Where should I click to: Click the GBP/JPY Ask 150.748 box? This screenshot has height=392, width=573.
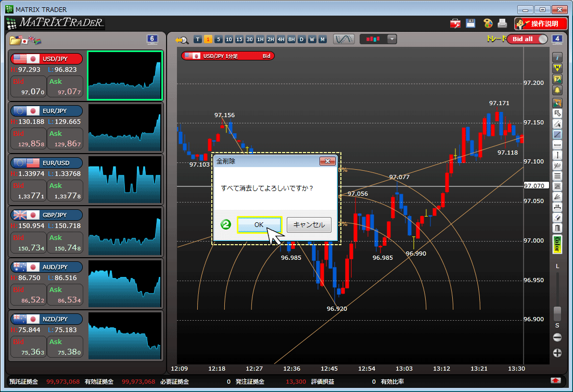[x=65, y=243]
